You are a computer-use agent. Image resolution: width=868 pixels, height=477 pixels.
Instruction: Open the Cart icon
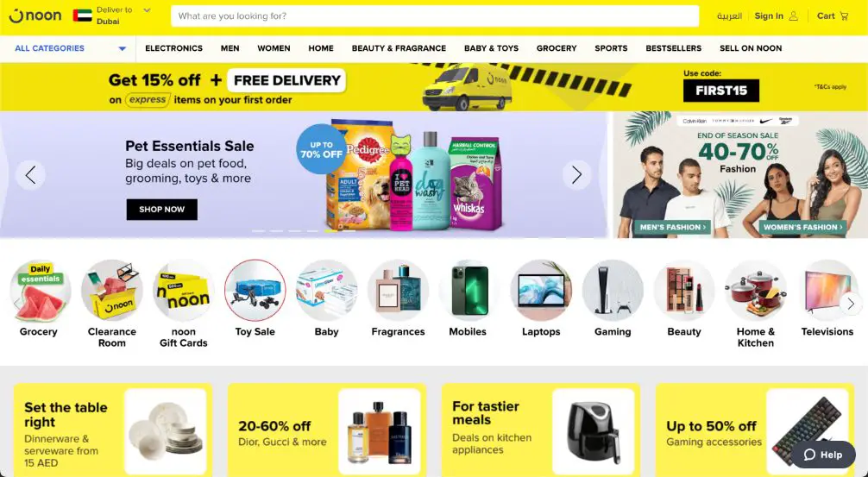844,16
